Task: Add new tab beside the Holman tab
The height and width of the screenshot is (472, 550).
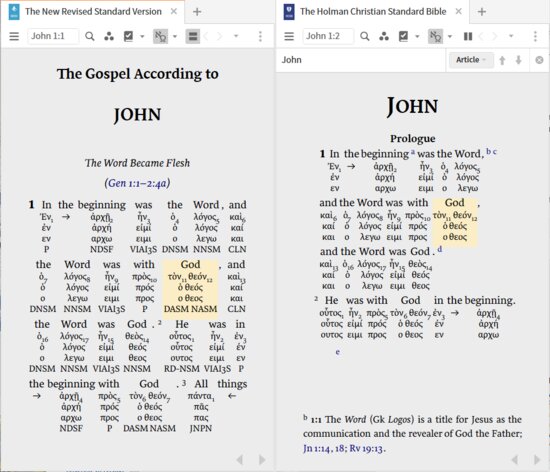Action: 482,12
